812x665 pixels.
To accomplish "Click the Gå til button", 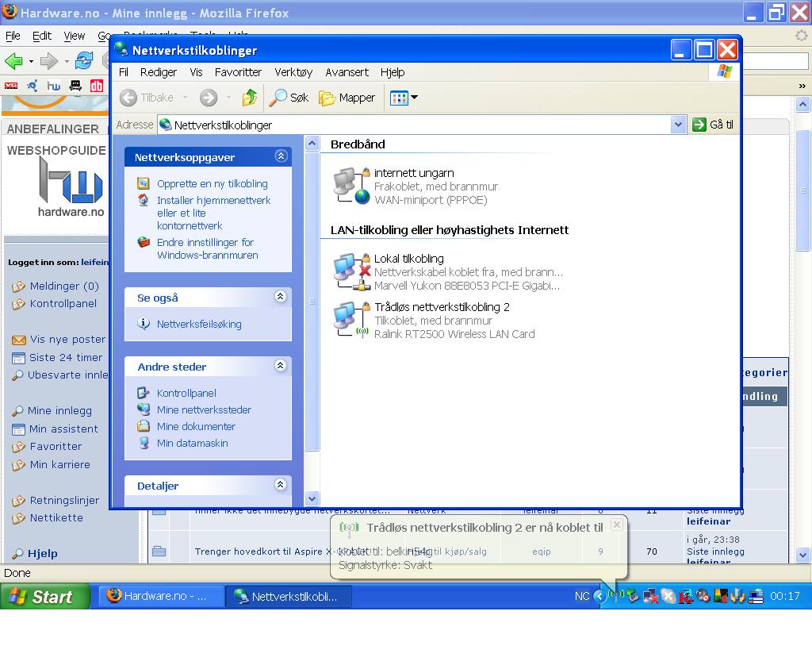I will coord(713,125).
